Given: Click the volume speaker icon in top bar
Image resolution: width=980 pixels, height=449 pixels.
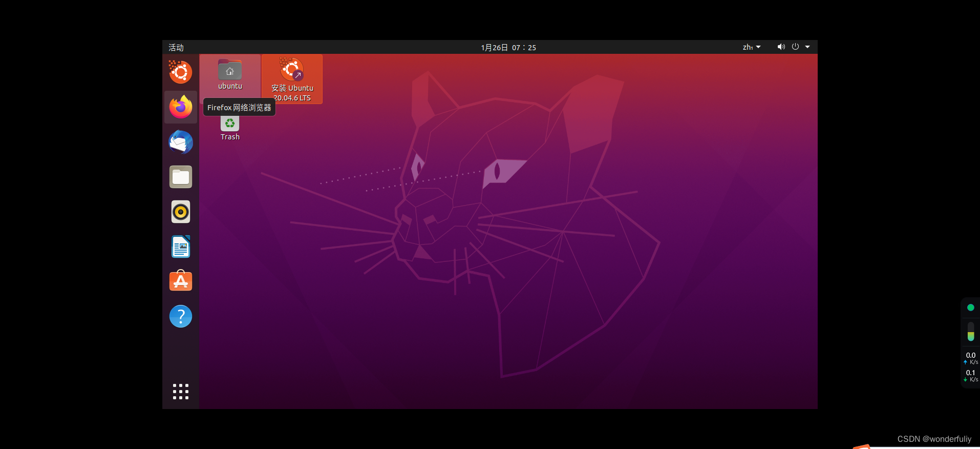Looking at the screenshot, I should (x=781, y=47).
